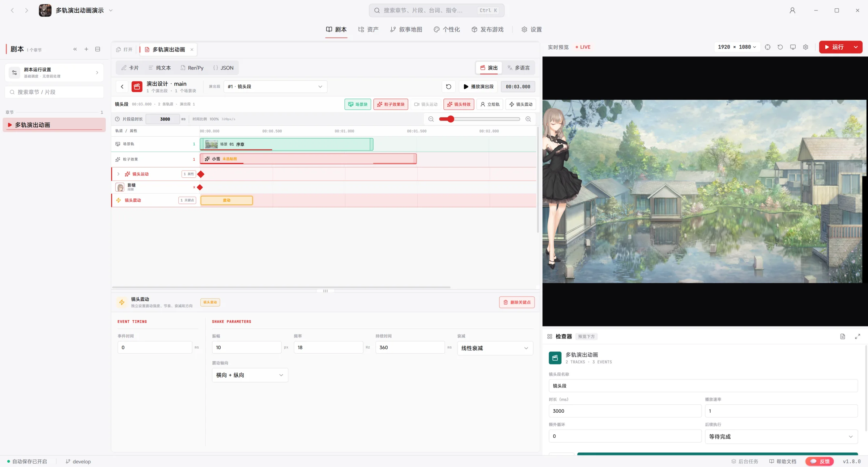The height and width of the screenshot is (467, 868).
Task: Toggle the 立绘轨 track button
Action: pyautogui.click(x=490, y=104)
